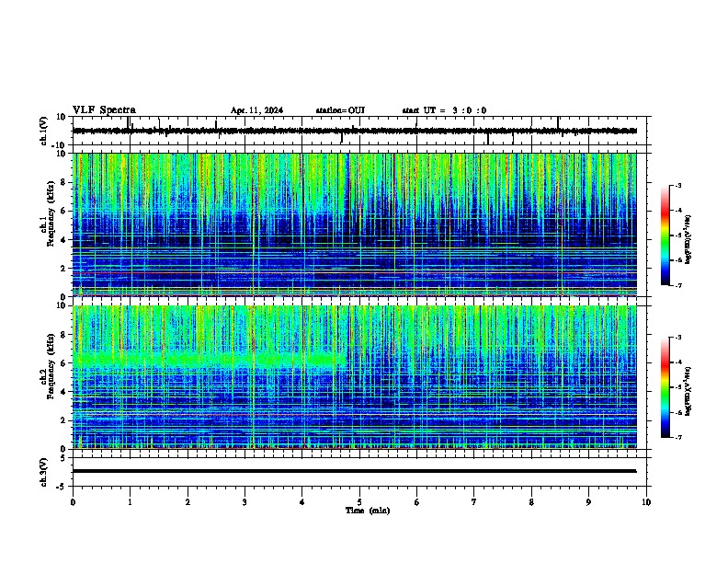Viewport: 728px width, 563px height.
Task: Click inside the ch.1 spectrogram panel
Action: click(354, 224)
